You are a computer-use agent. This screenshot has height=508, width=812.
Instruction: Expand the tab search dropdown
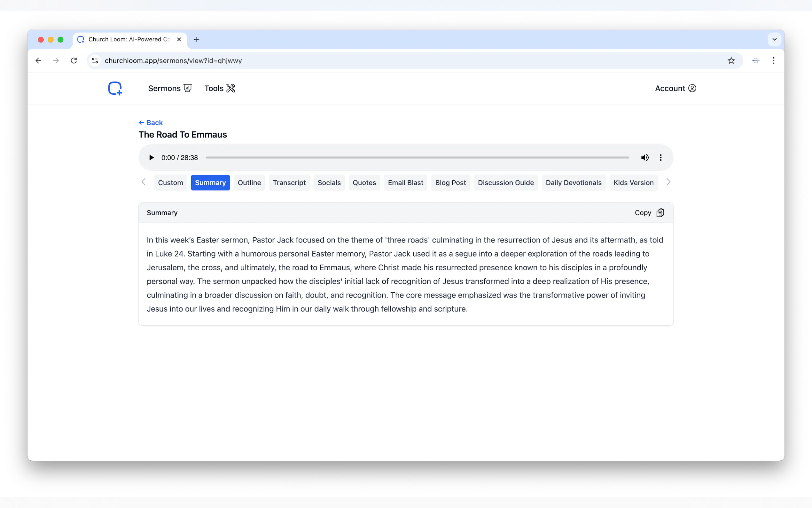(774, 39)
